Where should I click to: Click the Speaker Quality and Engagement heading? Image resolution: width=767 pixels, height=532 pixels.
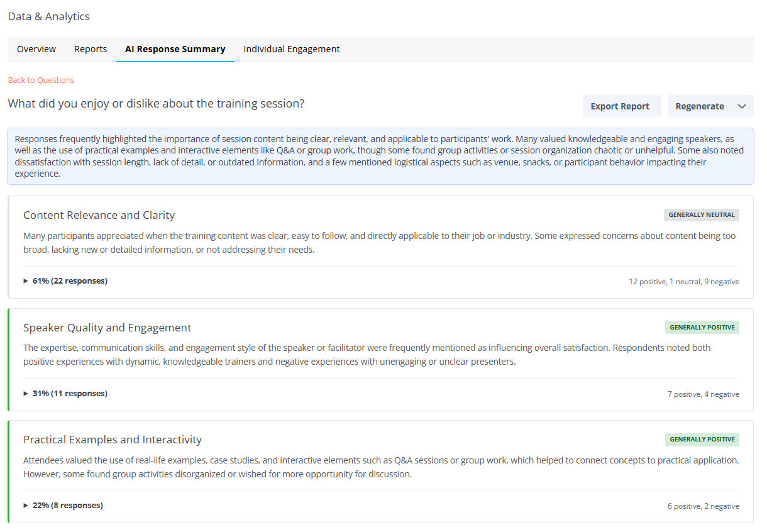click(x=108, y=328)
